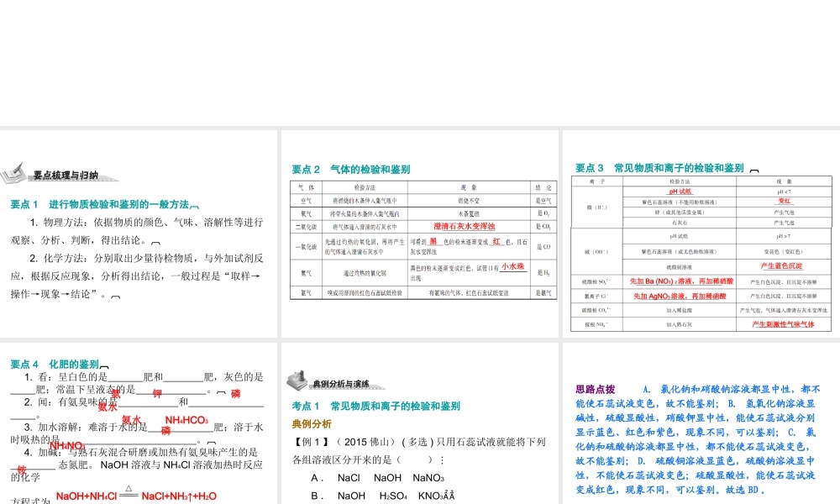Viewport: 840px width, 504px height.
Task: Select the heading 要点 1 进行物质检验和鉴别的一般方法
Action: pos(100,204)
